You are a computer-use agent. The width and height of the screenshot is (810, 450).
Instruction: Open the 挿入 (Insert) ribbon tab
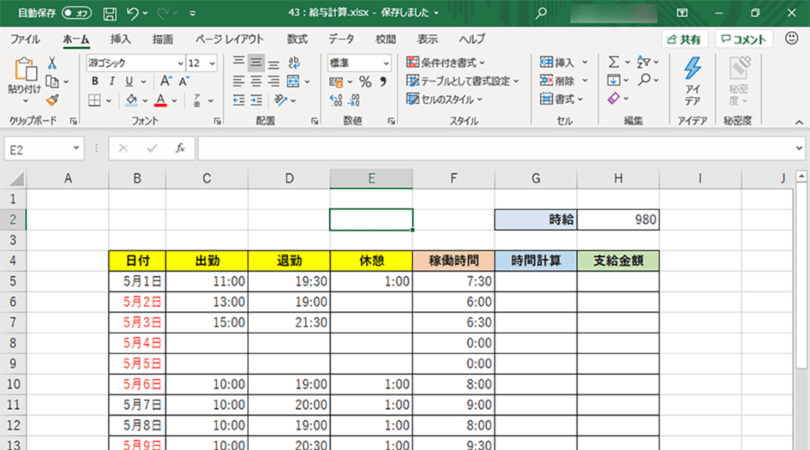click(x=120, y=39)
